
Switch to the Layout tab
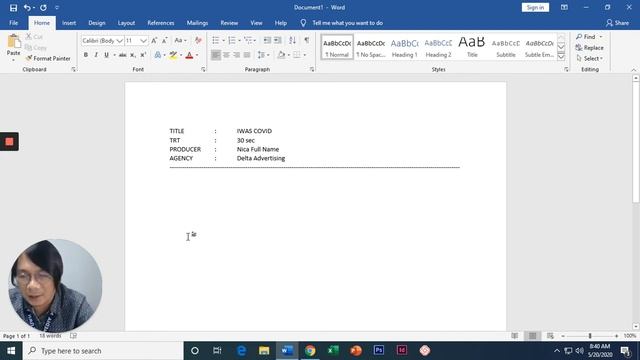point(126,23)
